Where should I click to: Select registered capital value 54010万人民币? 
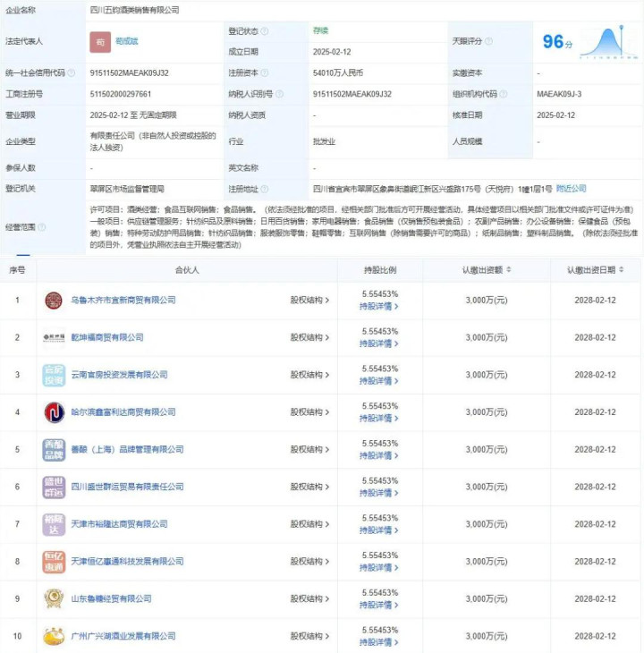(x=338, y=72)
